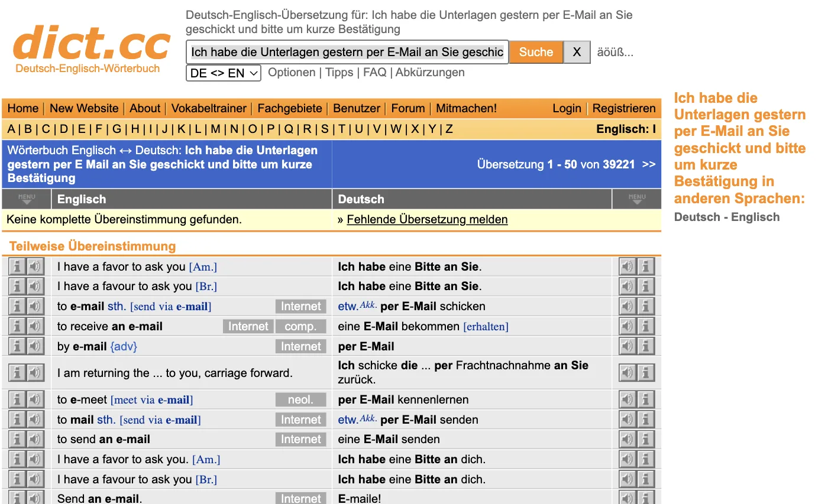The image size is (828, 504).
Task: Click the Login link
Action: point(567,108)
